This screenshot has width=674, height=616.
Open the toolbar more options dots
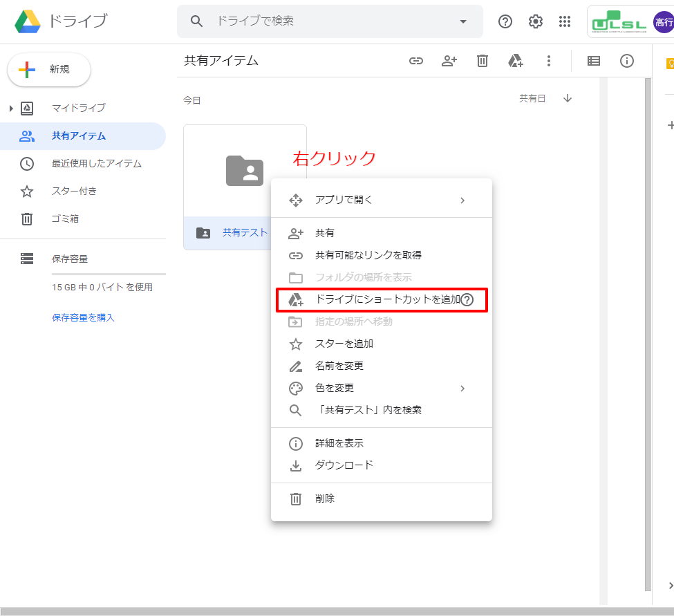(548, 61)
